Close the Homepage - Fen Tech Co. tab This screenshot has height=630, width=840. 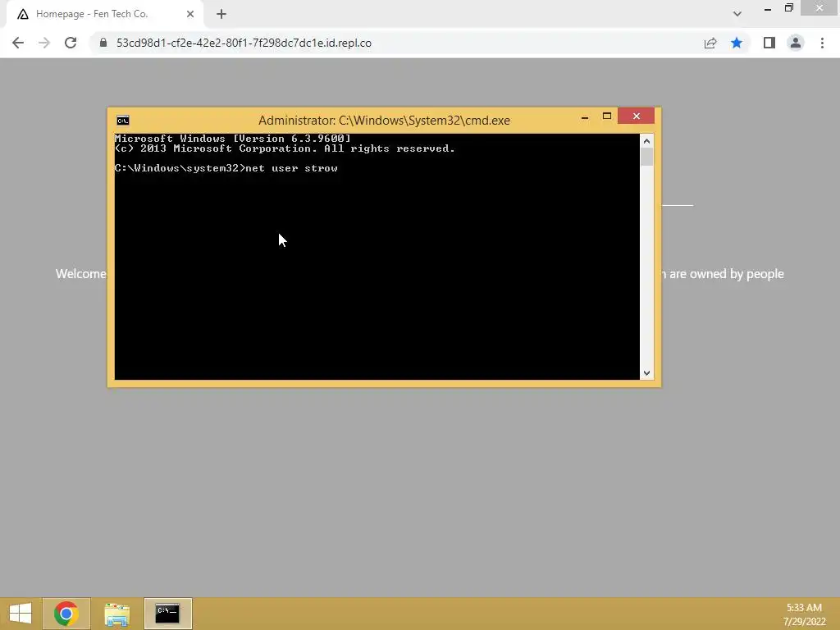(190, 14)
